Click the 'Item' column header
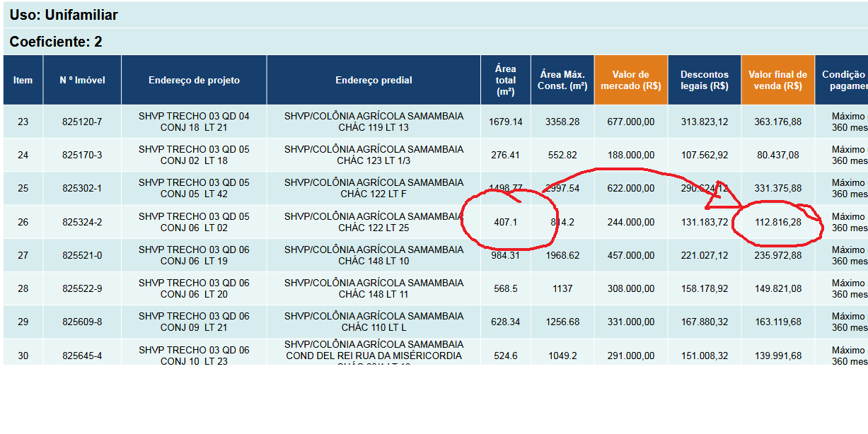Screen dimensions: 868x434 [23, 80]
